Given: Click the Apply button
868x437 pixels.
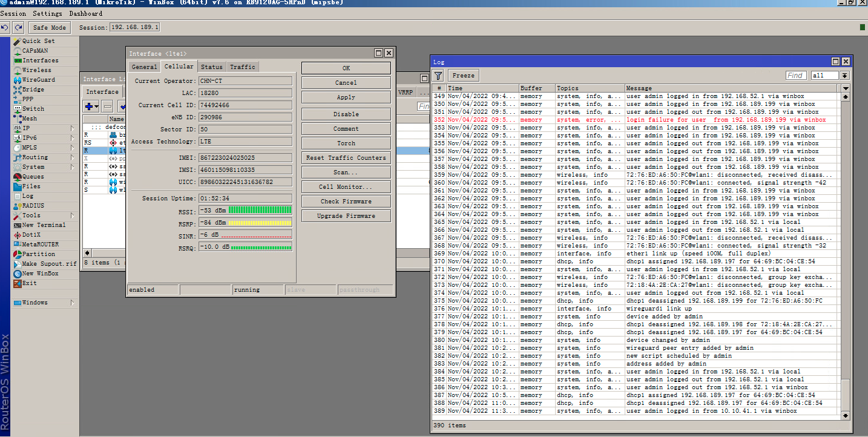Looking at the screenshot, I should click(346, 97).
